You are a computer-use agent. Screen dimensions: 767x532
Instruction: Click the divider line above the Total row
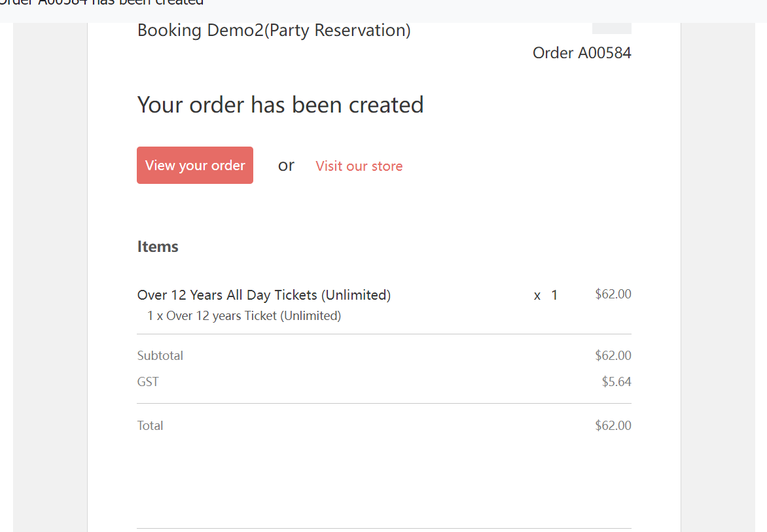[383, 404]
